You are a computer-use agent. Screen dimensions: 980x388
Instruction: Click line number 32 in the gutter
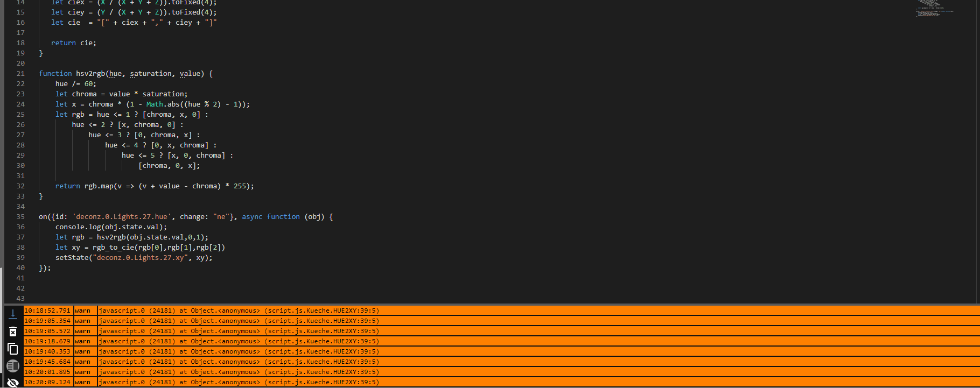click(20, 186)
